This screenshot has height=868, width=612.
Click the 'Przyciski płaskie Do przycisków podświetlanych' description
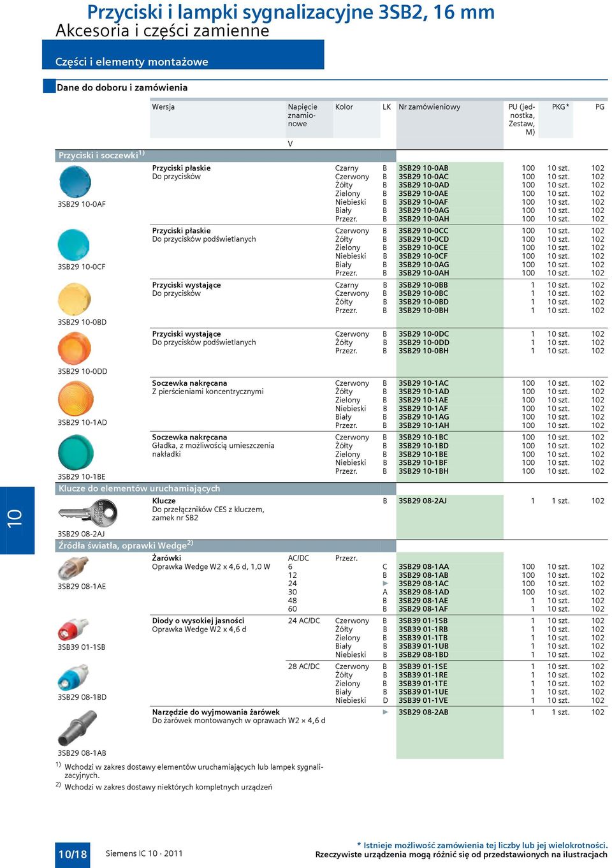204,235
